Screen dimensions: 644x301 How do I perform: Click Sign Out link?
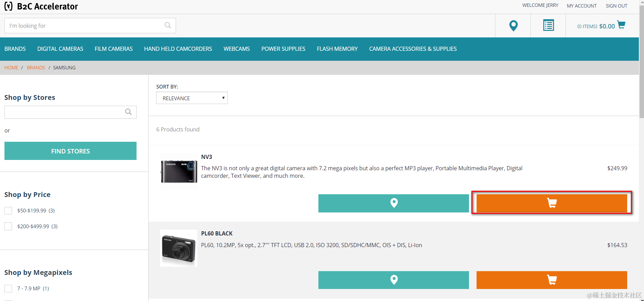tap(617, 6)
